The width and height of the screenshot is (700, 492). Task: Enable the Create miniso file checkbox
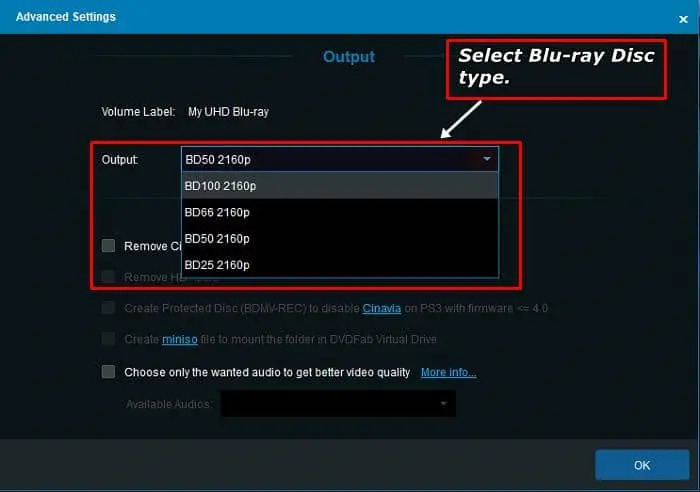pos(108,339)
